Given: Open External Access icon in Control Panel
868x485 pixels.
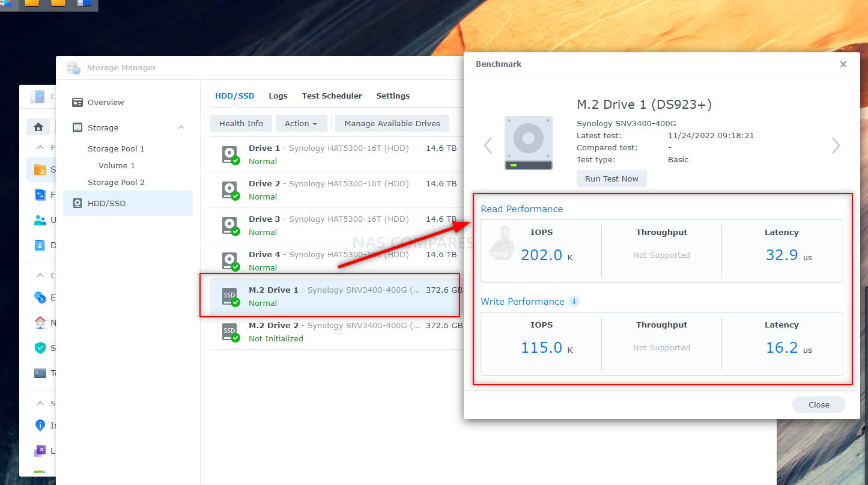Looking at the screenshot, I should [x=40, y=297].
